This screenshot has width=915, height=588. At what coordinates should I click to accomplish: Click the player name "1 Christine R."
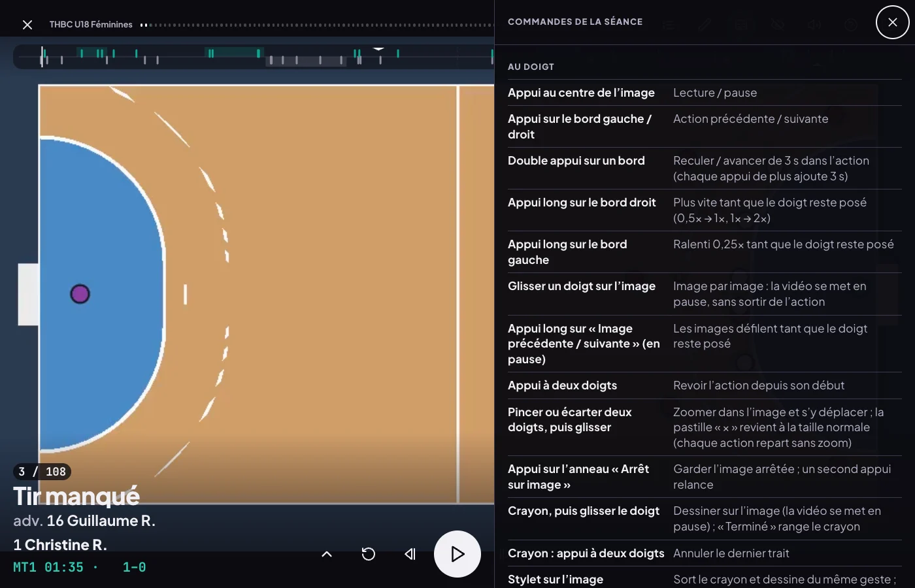tap(60, 545)
